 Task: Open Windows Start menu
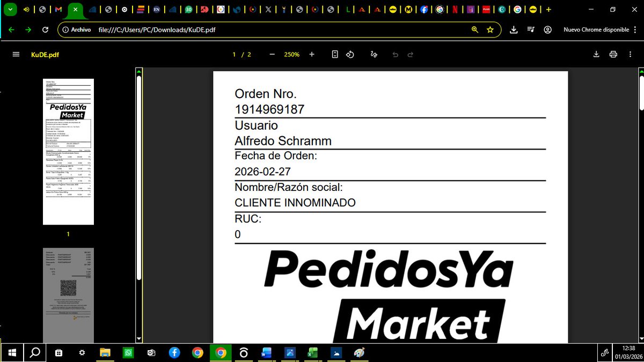pyautogui.click(x=11, y=352)
